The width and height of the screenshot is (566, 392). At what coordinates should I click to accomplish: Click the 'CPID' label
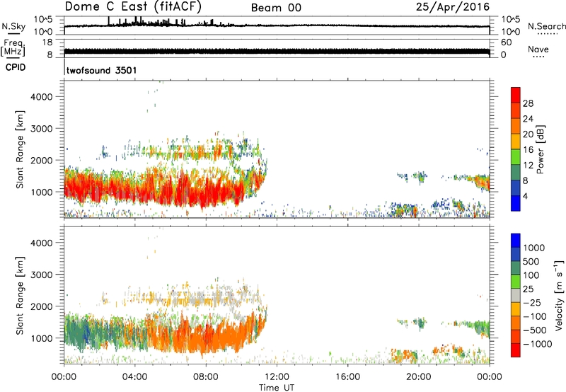click(16, 67)
